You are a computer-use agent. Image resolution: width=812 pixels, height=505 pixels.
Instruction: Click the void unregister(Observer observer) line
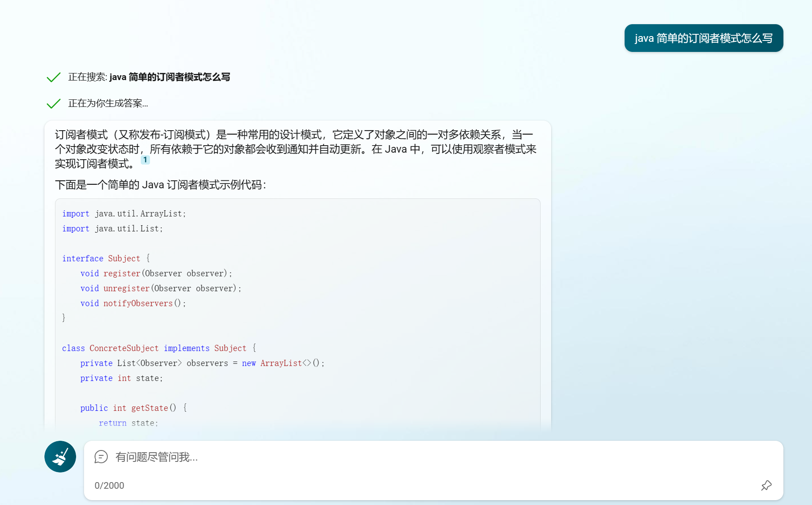(161, 289)
